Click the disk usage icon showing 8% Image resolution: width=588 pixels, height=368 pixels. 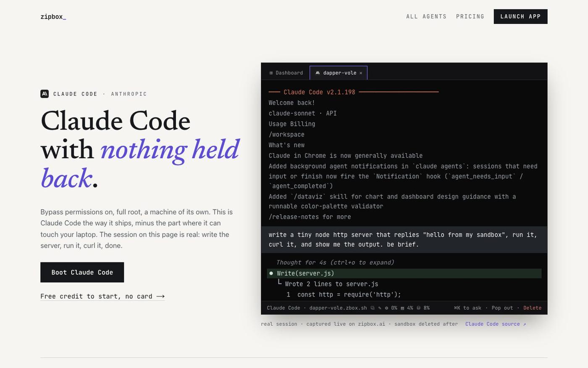419,308
